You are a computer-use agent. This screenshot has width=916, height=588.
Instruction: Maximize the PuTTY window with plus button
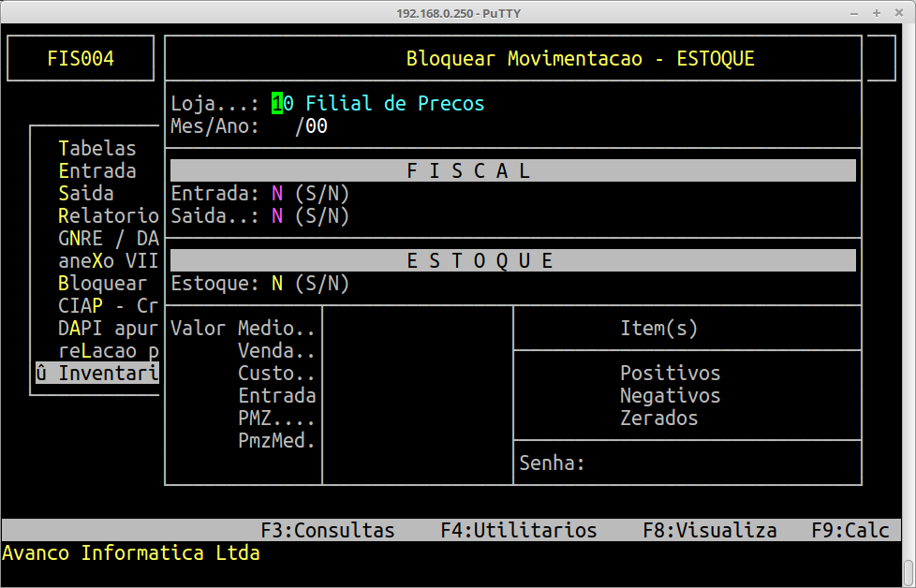[877, 13]
